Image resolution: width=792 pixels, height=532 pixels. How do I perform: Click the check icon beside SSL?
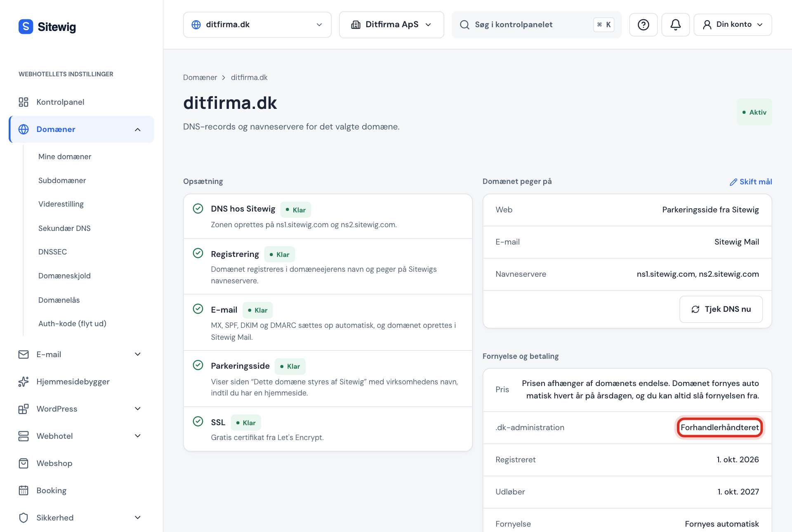pos(198,421)
